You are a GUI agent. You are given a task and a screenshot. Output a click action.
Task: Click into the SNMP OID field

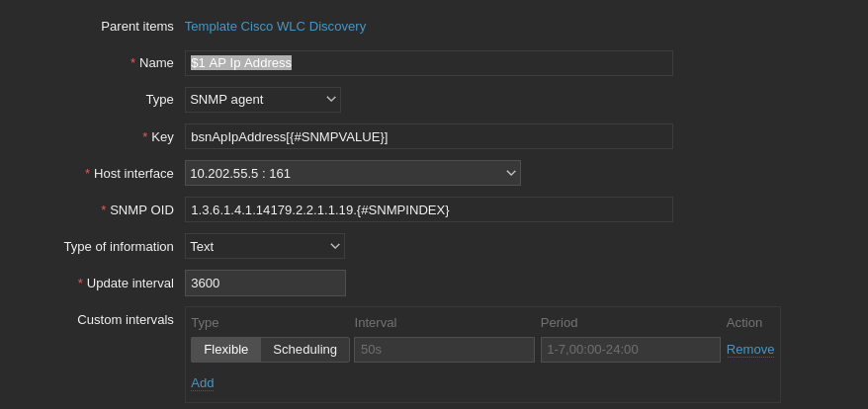[x=428, y=209]
